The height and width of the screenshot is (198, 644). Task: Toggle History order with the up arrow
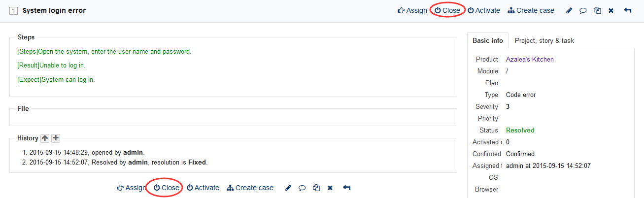[x=45, y=138]
